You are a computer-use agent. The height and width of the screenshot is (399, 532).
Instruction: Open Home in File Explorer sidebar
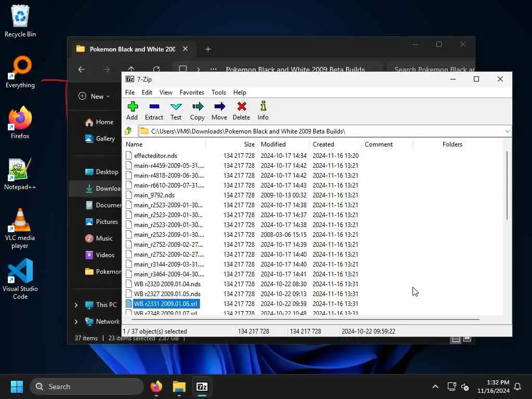point(99,122)
